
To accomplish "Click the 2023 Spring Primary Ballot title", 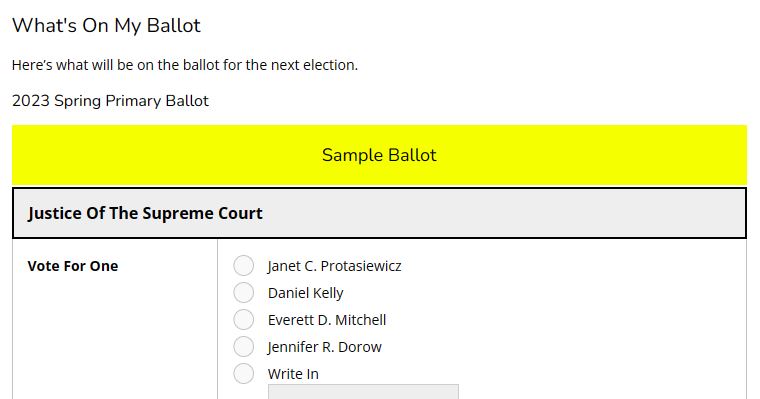I will (111, 101).
